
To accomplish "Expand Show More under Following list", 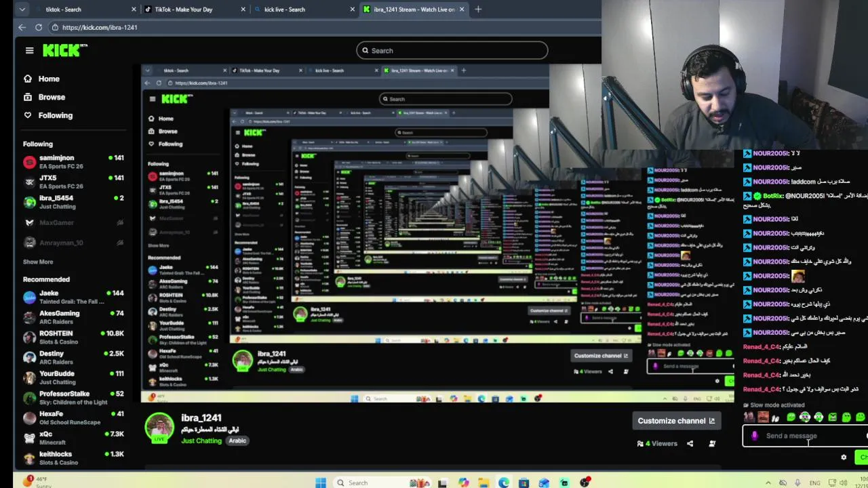I will [38, 262].
